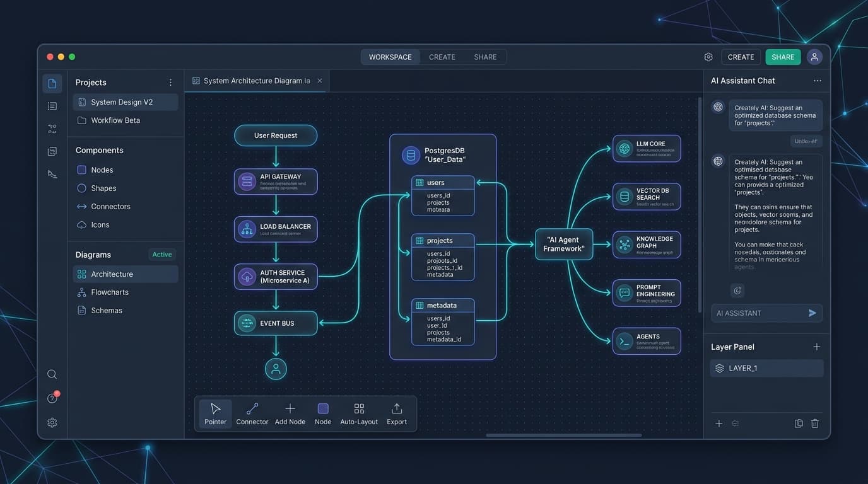Duplicate layer with copy icon
868x484 pixels.
pyautogui.click(x=799, y=423)
